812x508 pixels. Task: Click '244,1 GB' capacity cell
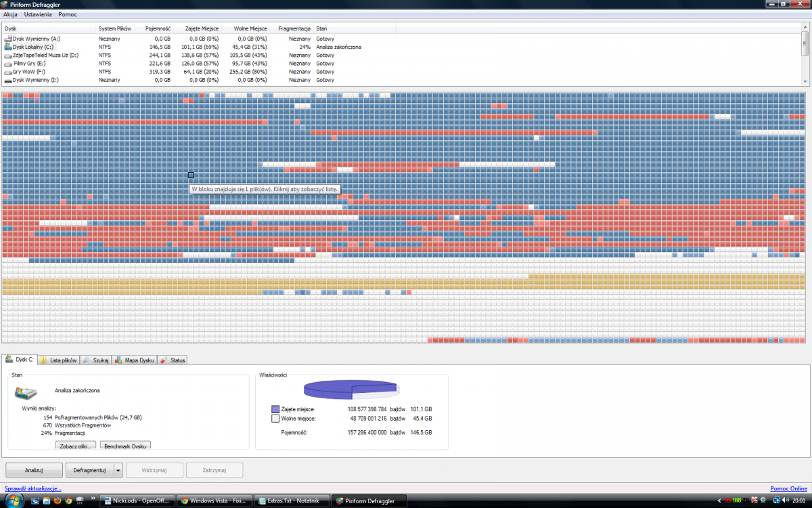point(160,55)
